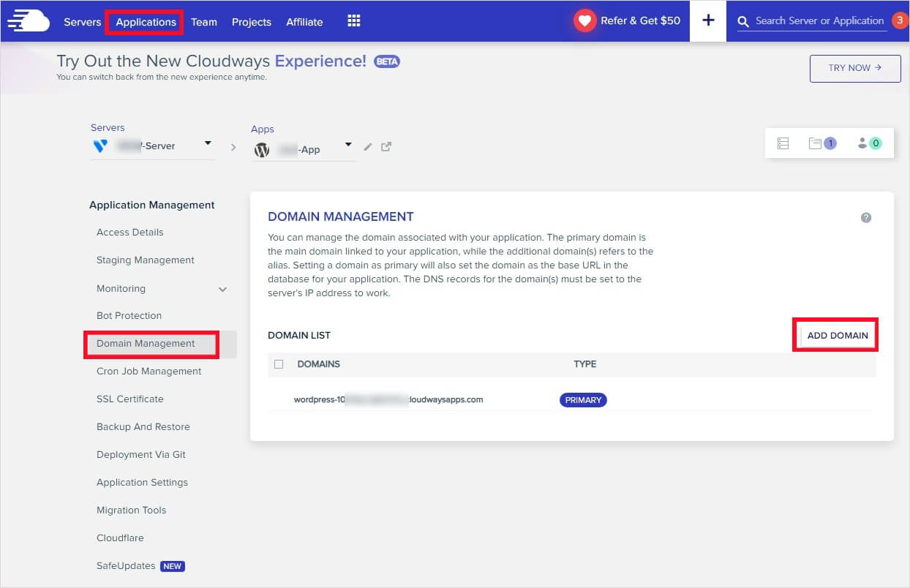Click the search magnifier icon
The image size is (910, 588).
(x=744, y=22)
